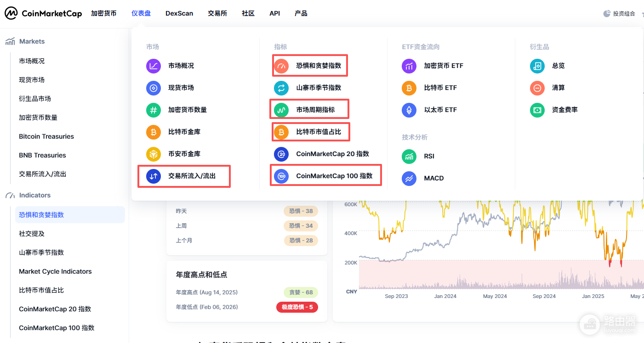Viewport: 644px width, 343px height.
Task: Open the API top menu
Action: 275,13
